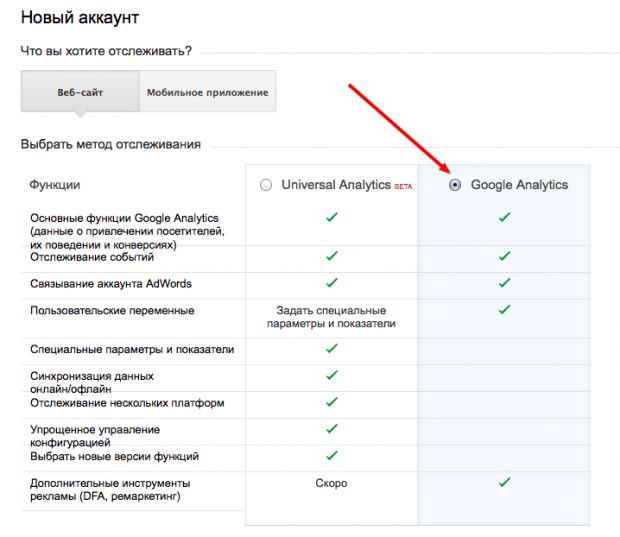Click Google Analytics checkmark for Дополнительные инструменты рекламы
This screenshot has height=537, width=620.
(505, 483)
